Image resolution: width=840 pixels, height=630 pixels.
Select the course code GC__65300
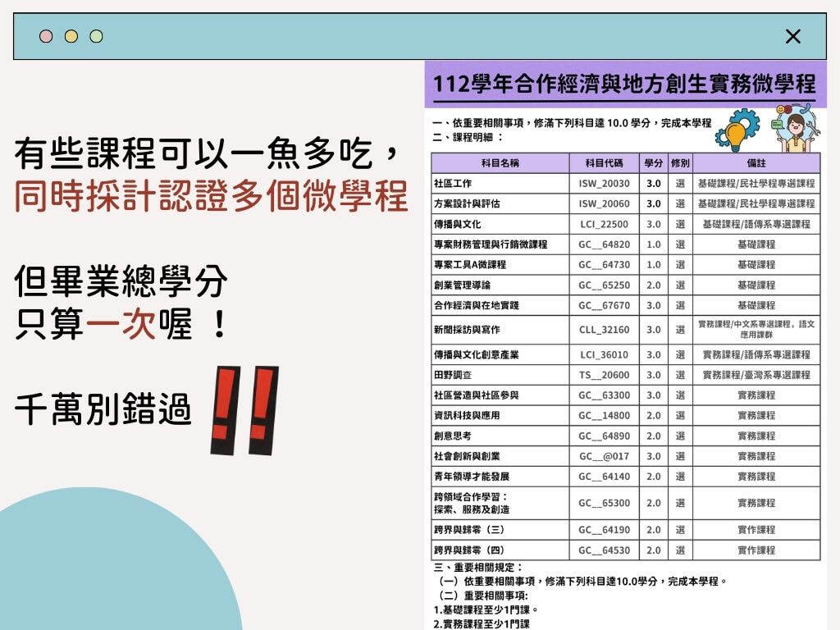click(x=604, y=504)
